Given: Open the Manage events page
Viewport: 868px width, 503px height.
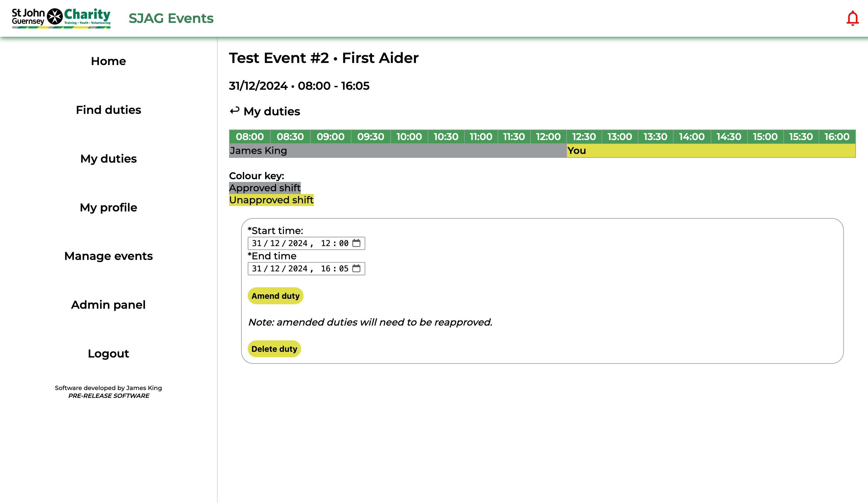Looking at the screenshot, I should point(108,256).
